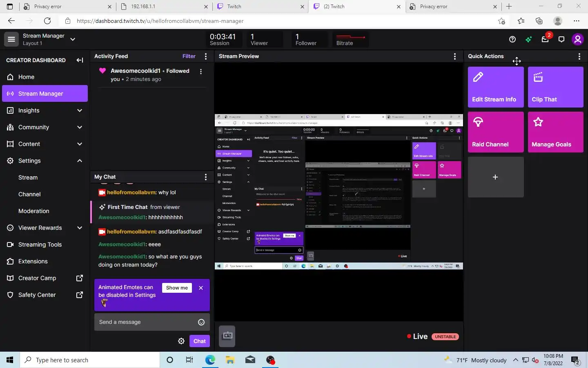
Task: Expand the Insights section chevron
Action: coord(80,110)
